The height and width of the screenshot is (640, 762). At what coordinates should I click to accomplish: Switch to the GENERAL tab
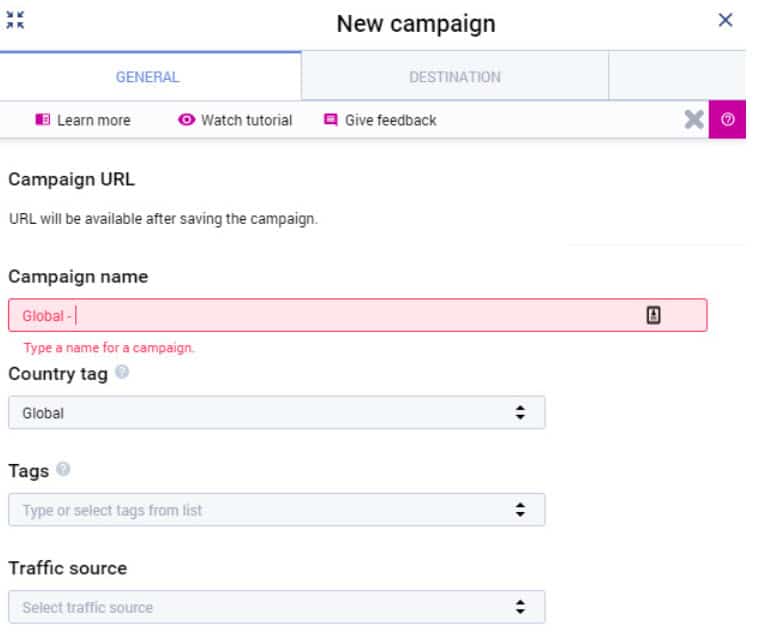pyautogui.click(x=148, y=77)
